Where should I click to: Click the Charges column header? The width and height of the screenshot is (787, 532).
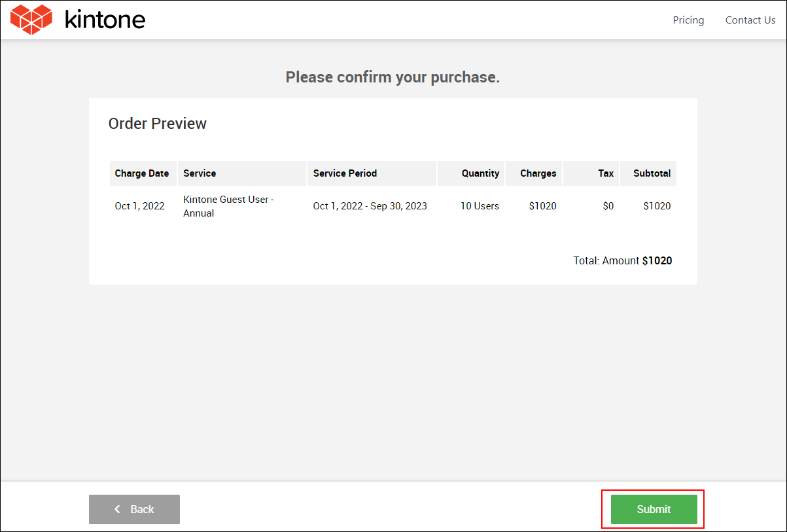[538, 173]
